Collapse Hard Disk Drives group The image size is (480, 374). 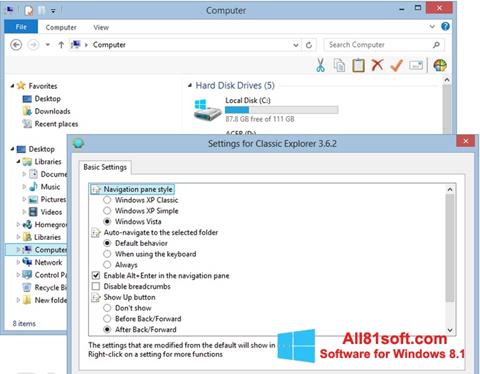(190, 86)
